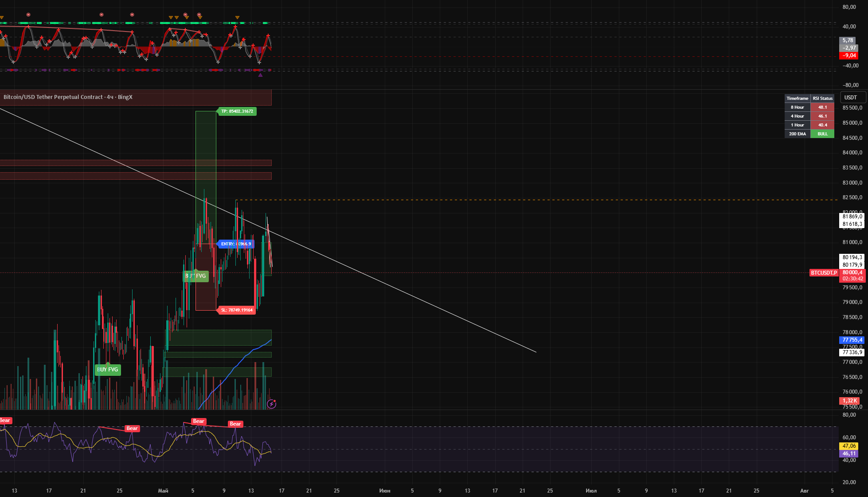Click the lower BUY FVG label
This screenshot has width=868, height=497.
click(108, 369)
